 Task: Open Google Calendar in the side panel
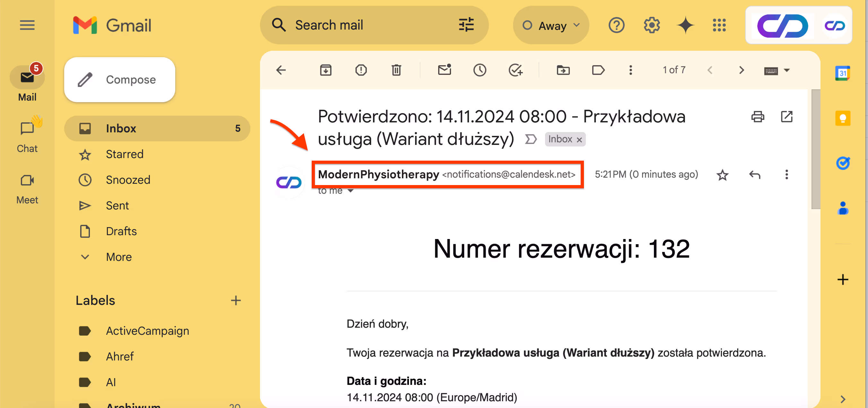coord(843,73)
